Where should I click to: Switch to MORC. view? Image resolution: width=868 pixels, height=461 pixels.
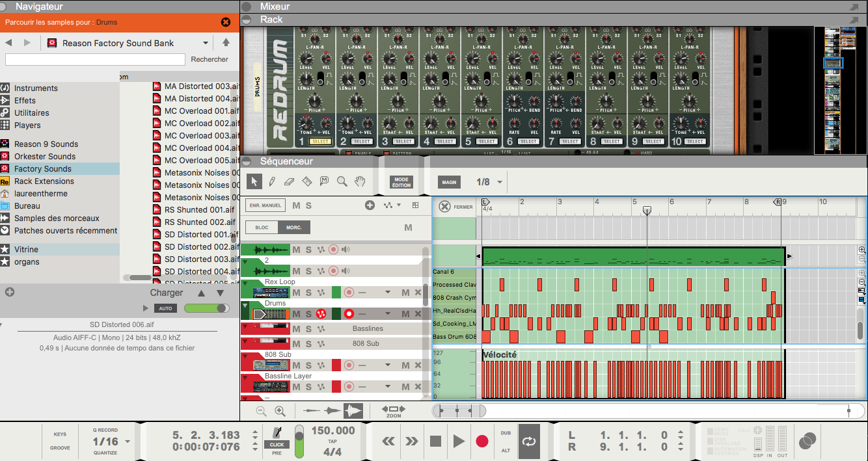coord(294,228)
